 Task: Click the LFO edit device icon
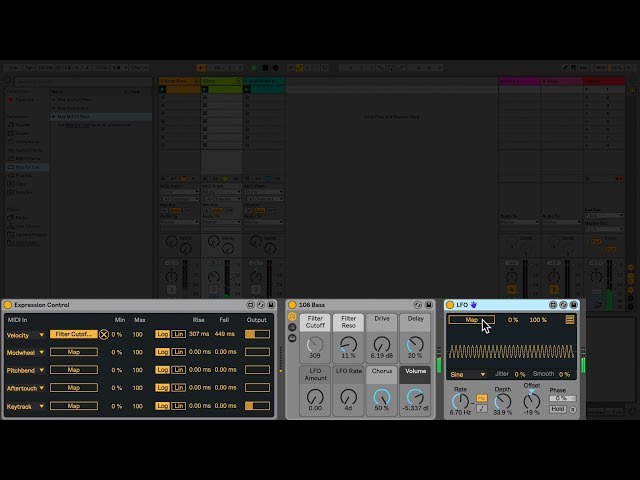point(553,305)
